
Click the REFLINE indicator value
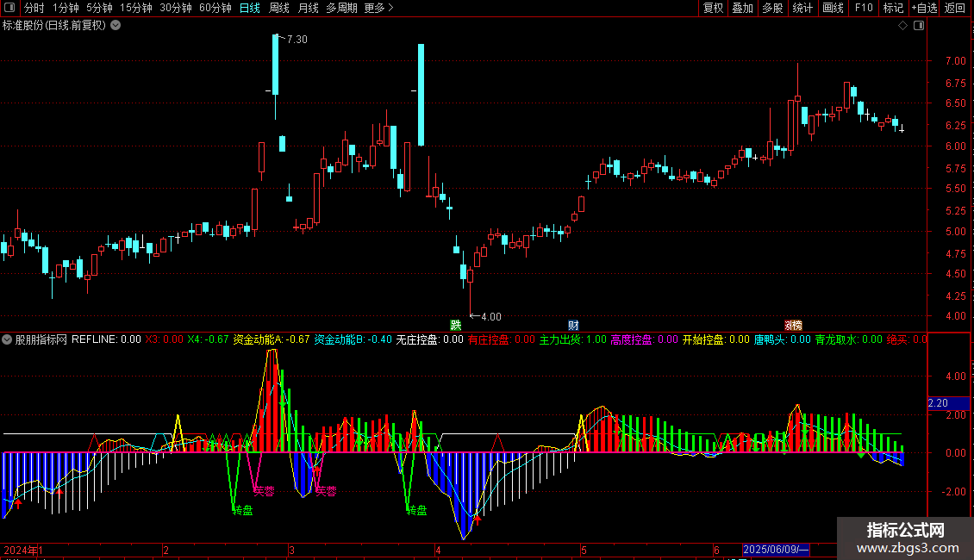click(106, 339)
